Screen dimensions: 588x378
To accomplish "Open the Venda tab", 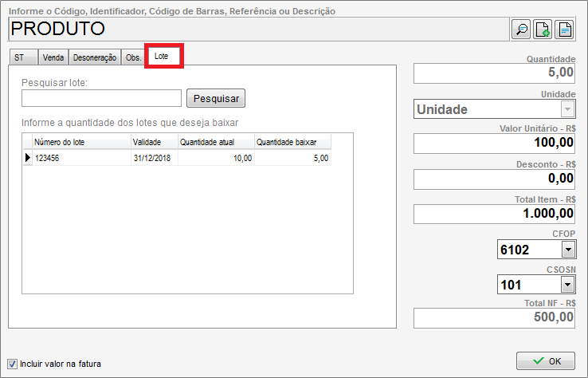I will (x=53, y=58).
